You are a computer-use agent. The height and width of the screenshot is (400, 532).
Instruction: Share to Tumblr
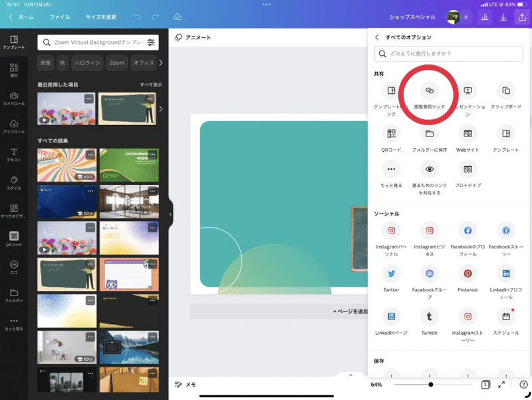point(429,322)
